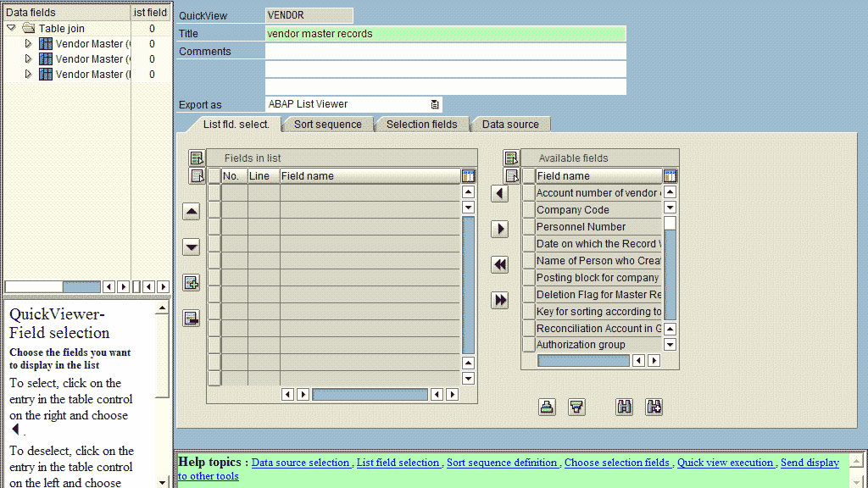
Task: Click the single right arrow to remove field
Action: [500, 229]
